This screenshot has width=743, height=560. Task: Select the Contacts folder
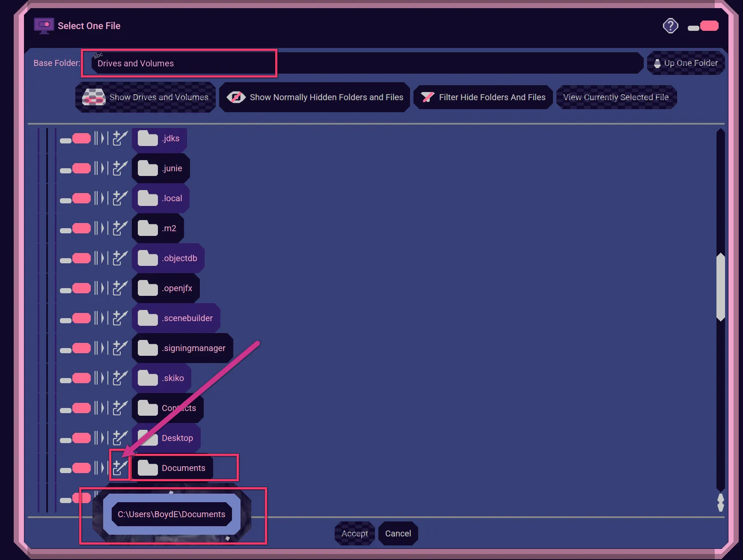point(168,408)
